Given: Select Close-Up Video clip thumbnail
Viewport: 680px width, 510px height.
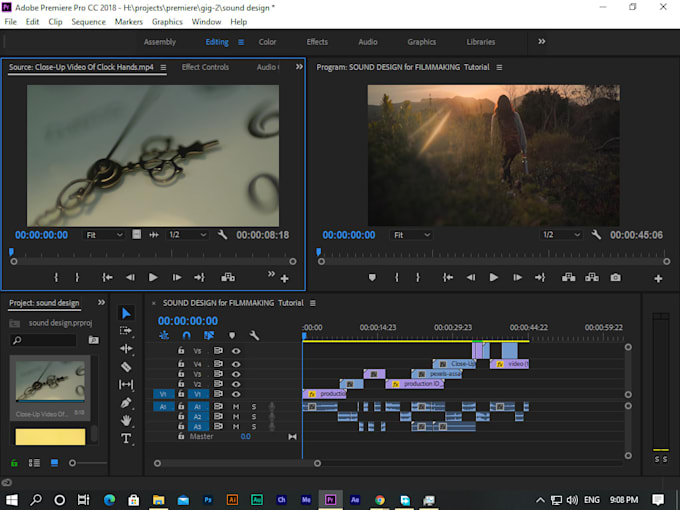Looking at the screenshot, I should pos(50,381).
